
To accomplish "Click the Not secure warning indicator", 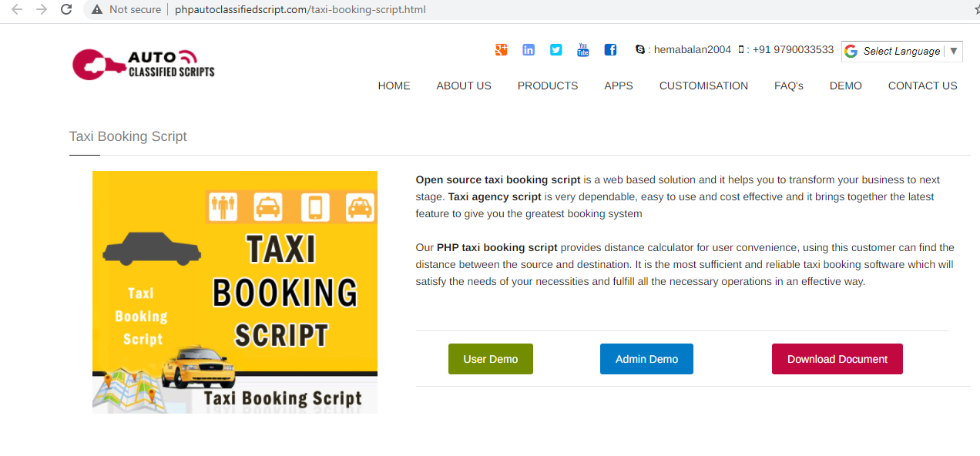I will pyautogui.click(x=128, y=10).
